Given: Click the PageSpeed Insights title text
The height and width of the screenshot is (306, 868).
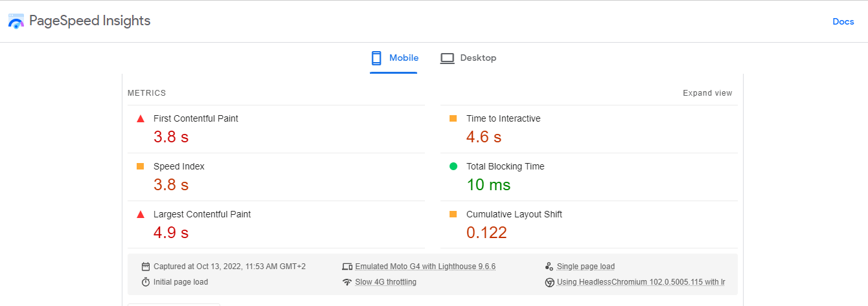Looking at the screenshot, I should click(x=90, y=21).
